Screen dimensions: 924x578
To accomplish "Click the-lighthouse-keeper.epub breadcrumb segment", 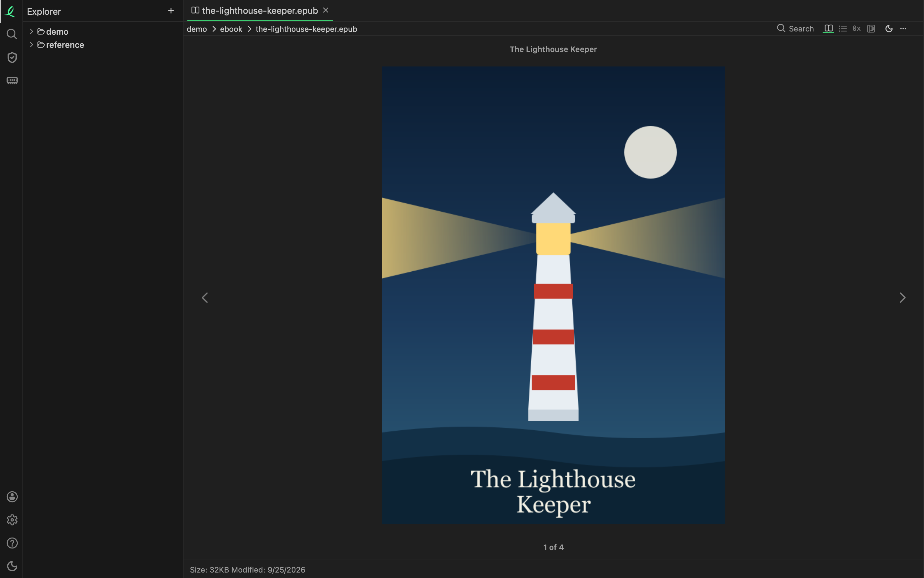I will click(306, 29).
